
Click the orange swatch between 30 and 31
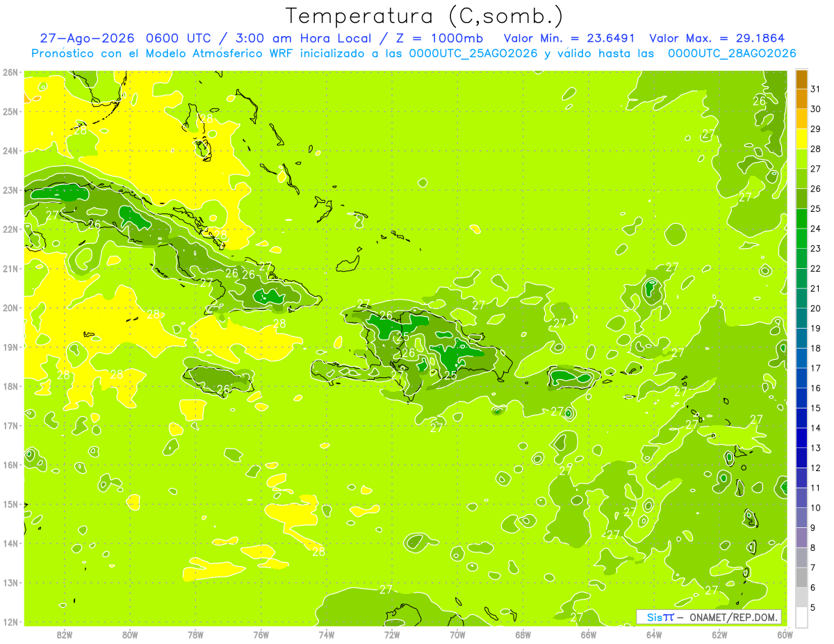pyautogui.click(x=801, y=99)
